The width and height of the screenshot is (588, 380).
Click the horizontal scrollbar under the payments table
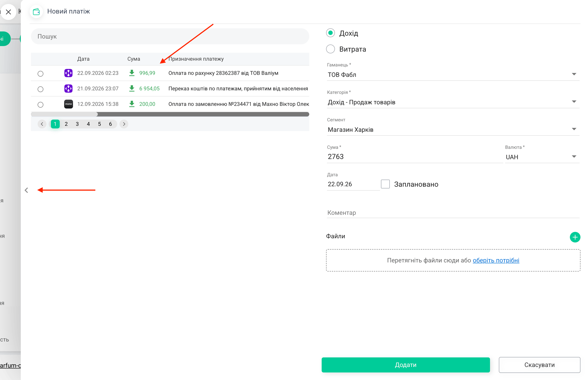170,114
